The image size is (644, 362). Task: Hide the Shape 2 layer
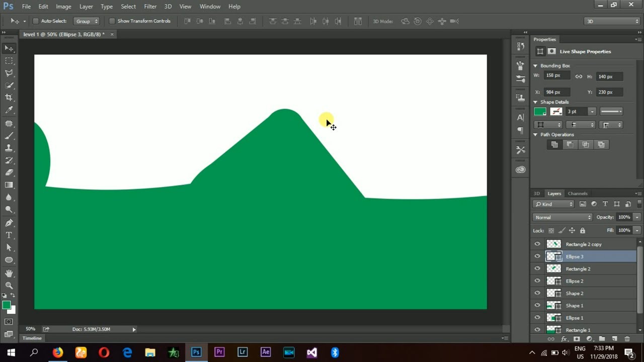pos(537,293)
